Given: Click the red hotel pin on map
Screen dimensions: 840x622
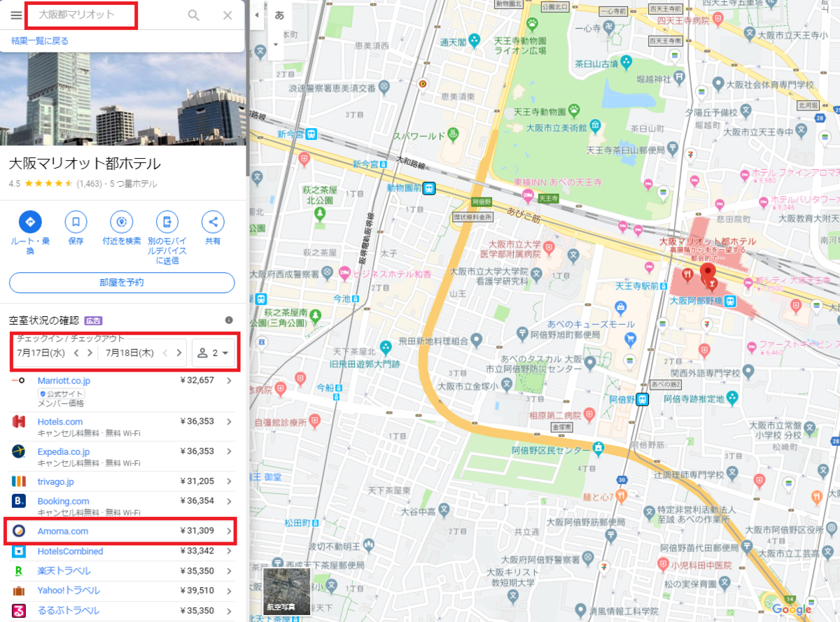Looking at the screenshot, I should point(708,275).
